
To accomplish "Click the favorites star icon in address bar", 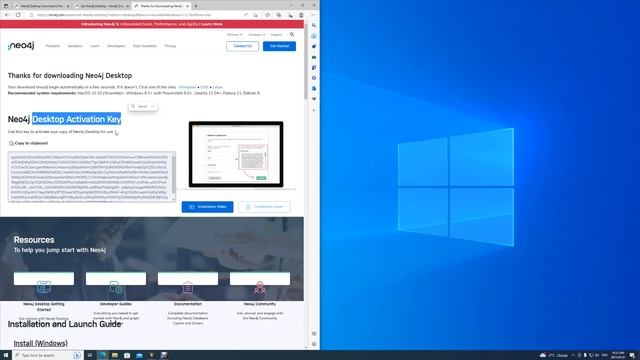I will [x=267, y=15].
